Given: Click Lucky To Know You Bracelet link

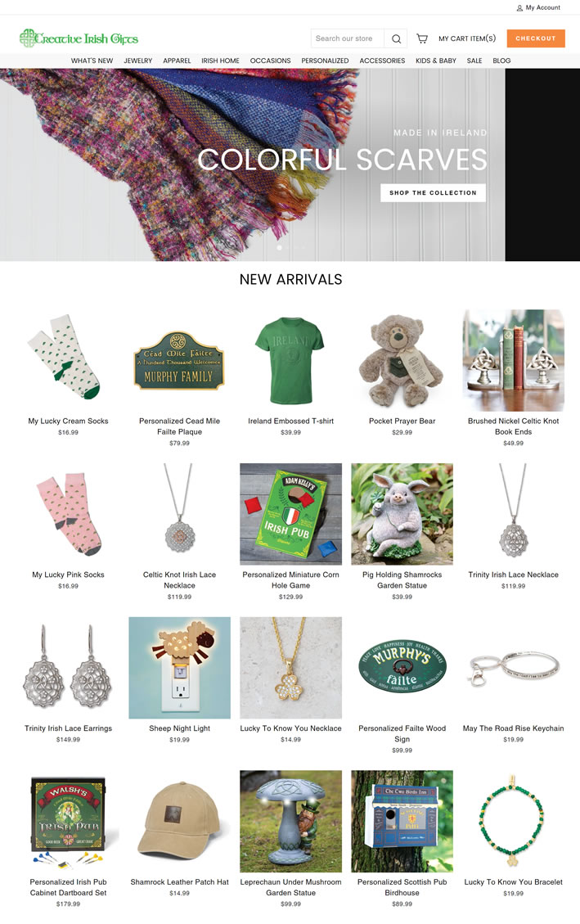Looking at the screenshot, I should (514, 882).
